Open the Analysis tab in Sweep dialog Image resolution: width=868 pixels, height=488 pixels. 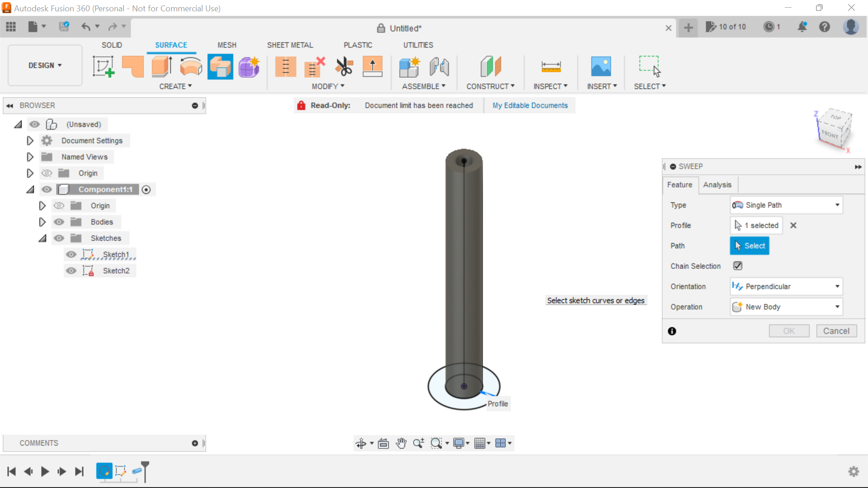point(717,185)
